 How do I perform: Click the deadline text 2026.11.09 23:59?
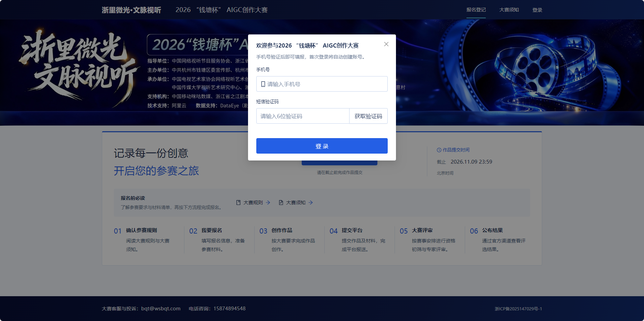coord(471,162)
